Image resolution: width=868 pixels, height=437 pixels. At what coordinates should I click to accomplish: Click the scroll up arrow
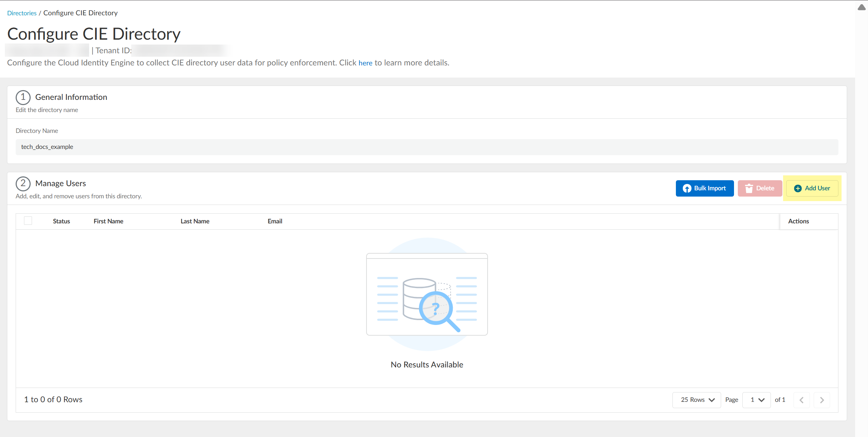click(x=862, y=7)
